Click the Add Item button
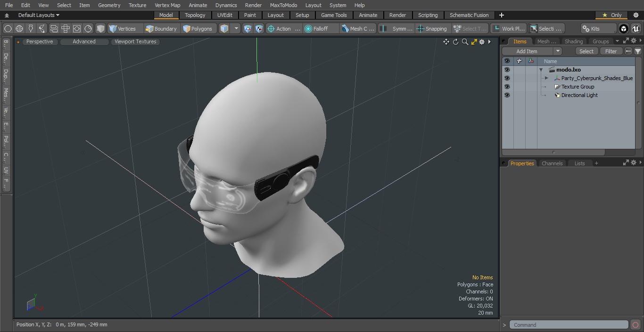 527,51
